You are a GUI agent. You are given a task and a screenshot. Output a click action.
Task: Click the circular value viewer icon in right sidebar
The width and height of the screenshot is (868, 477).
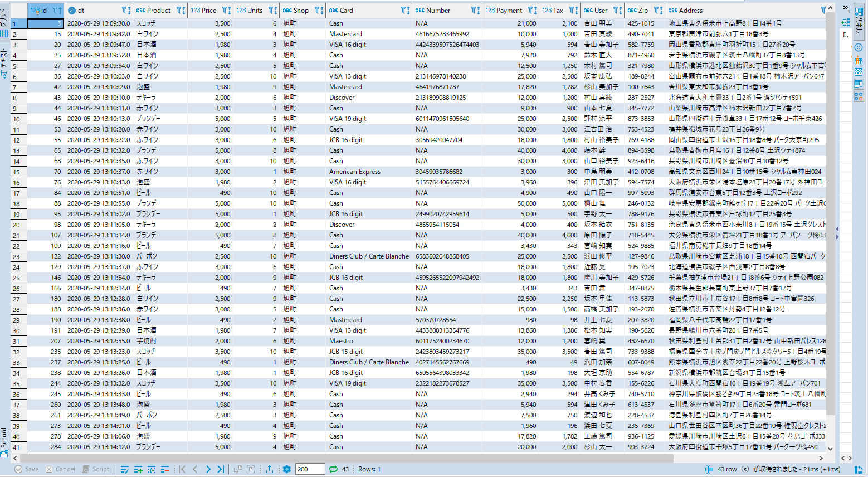click(x=859, y=47)
